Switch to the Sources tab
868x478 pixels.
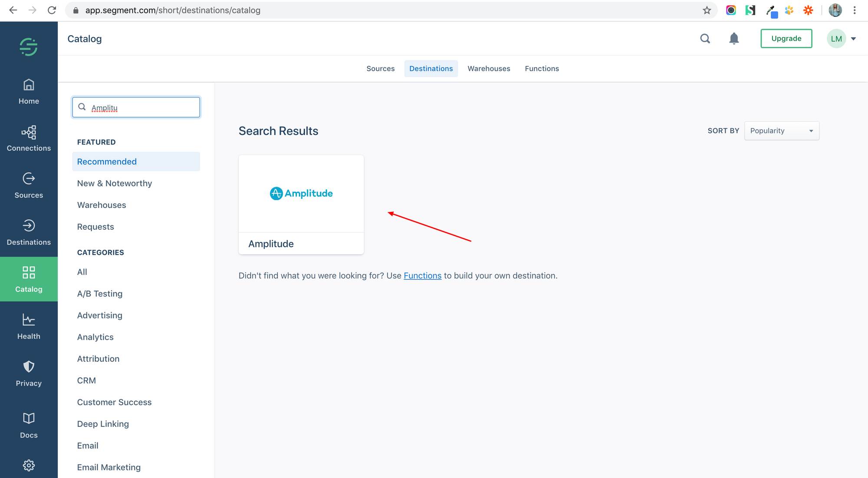click(x=381, y=68)
